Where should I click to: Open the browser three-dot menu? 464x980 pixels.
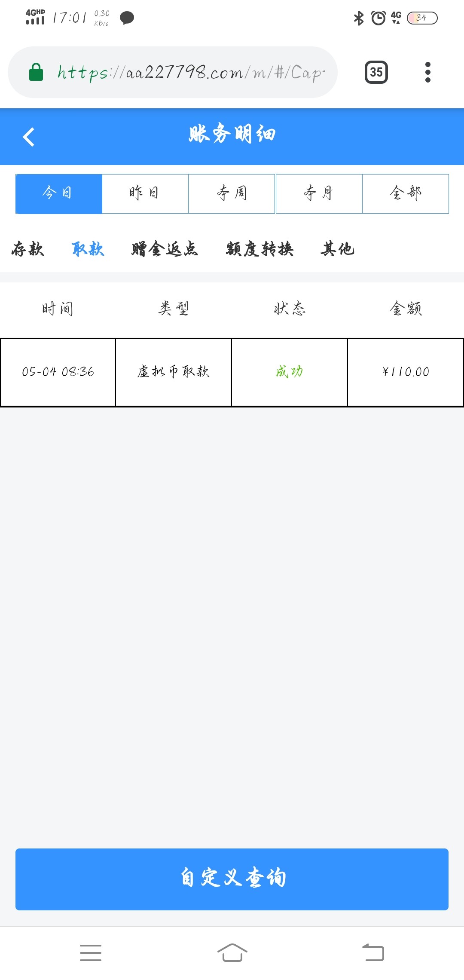427,72
